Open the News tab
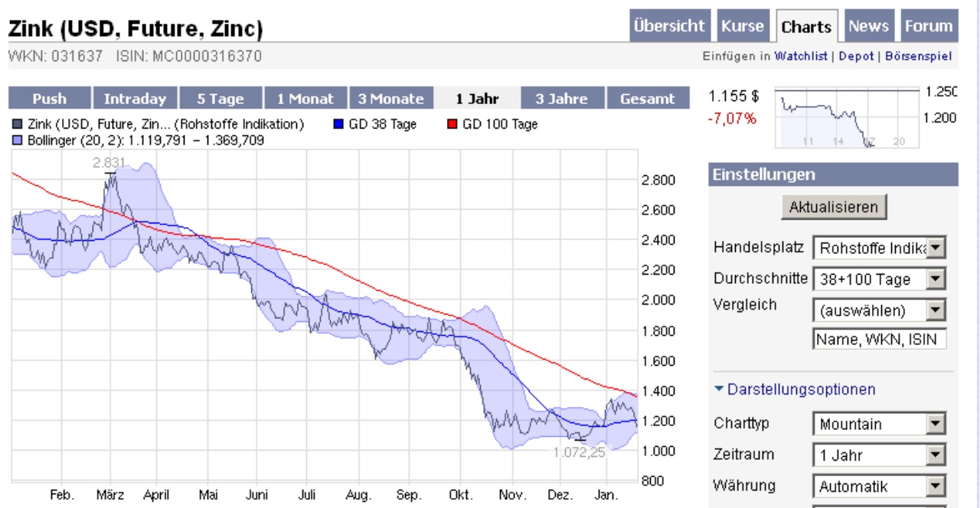Screen dimensions: 980x508 [x=869, y=25]
